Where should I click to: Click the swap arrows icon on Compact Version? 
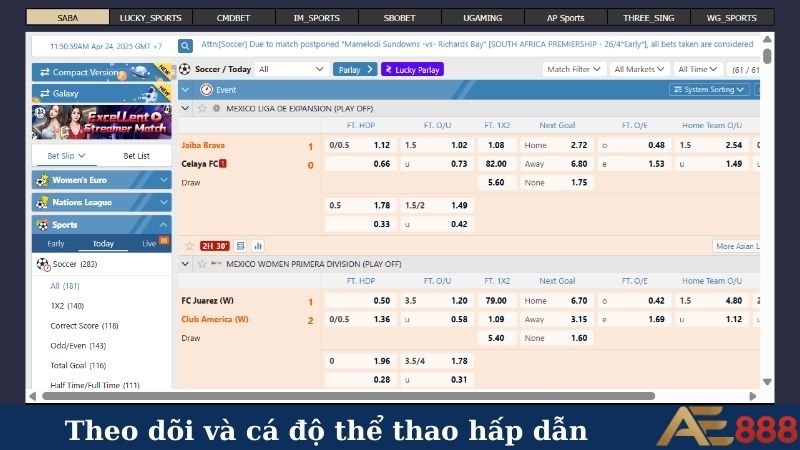click(44, 72)
